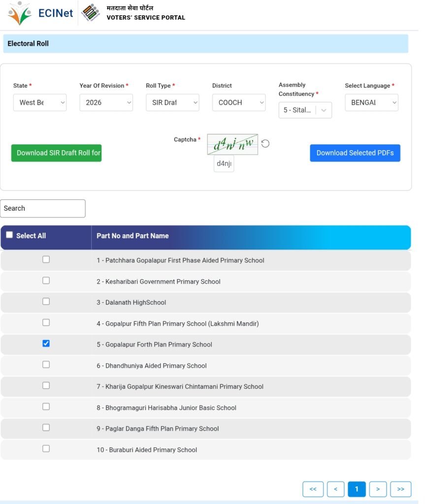Click the ECINet logo icon
Viewport: 425px width, 504px height.
pyautogui.click(x=20, y=13)
